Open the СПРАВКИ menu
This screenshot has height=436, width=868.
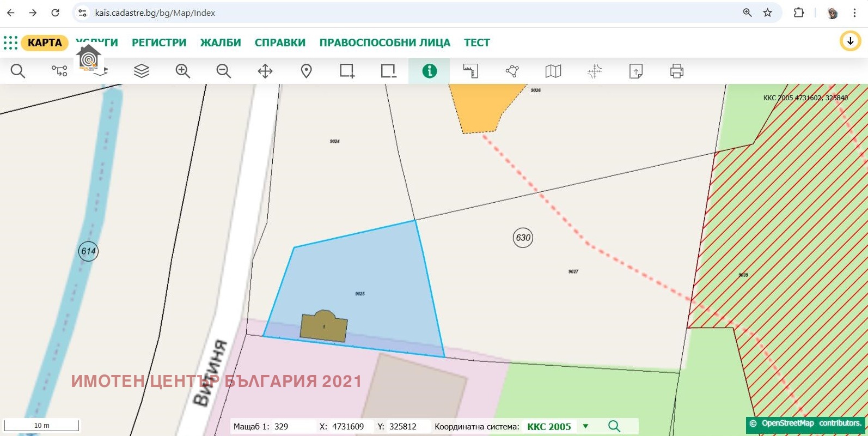tap(280, 43)
